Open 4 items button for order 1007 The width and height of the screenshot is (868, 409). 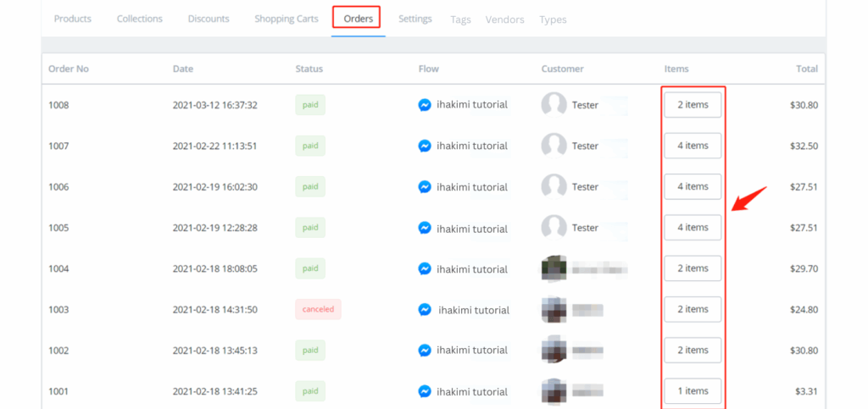point(693,146)
